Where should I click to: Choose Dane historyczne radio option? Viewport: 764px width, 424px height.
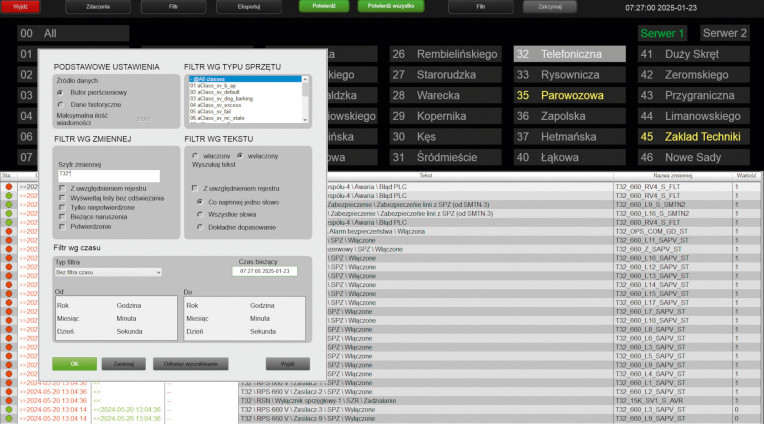60,104
